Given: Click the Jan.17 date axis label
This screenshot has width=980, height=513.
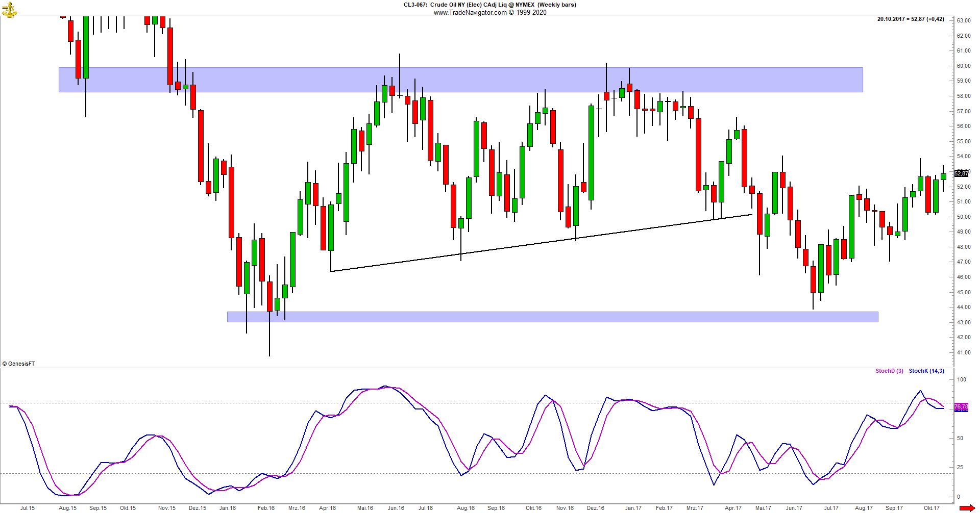Looking at the screenshot, I should 633,508.
